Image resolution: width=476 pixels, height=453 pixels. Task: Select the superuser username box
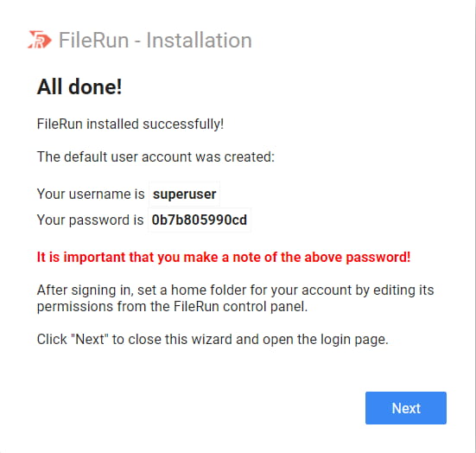pyautogui.click(x=184, y=194)
